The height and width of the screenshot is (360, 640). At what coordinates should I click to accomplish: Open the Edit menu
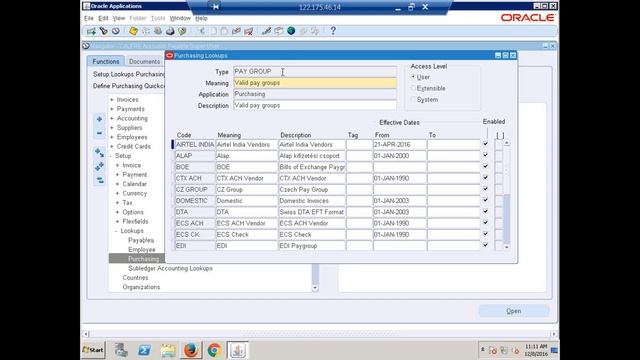click(103, 18)
